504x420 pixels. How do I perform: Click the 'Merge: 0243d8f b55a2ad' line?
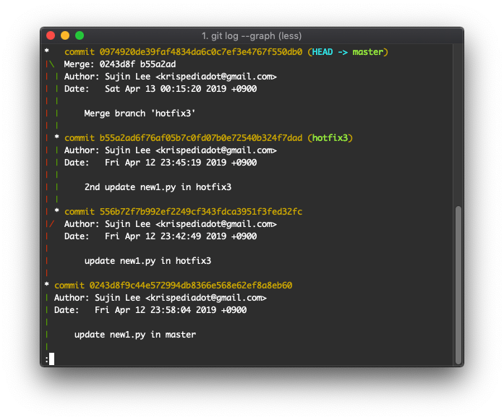[x=120, y=64]
